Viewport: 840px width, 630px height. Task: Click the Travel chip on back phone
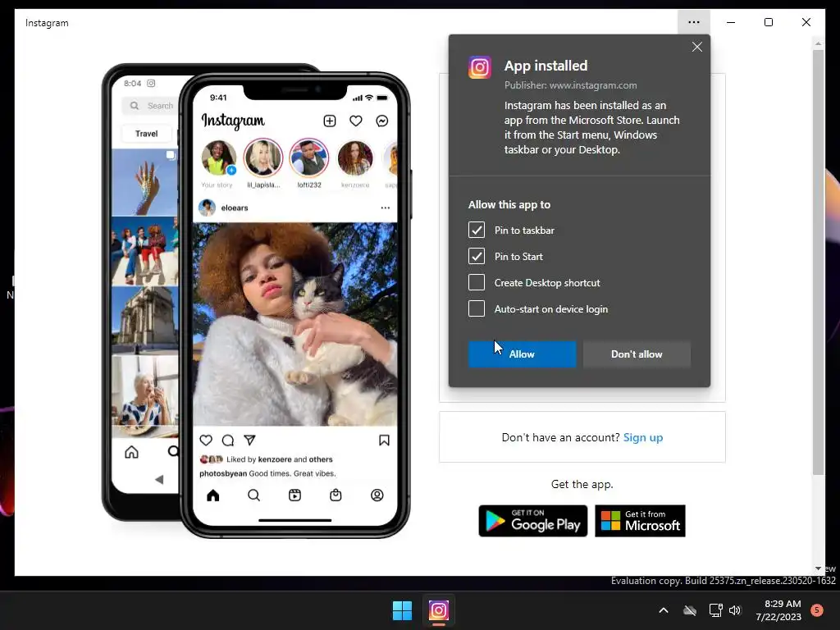tap(146, 134)
